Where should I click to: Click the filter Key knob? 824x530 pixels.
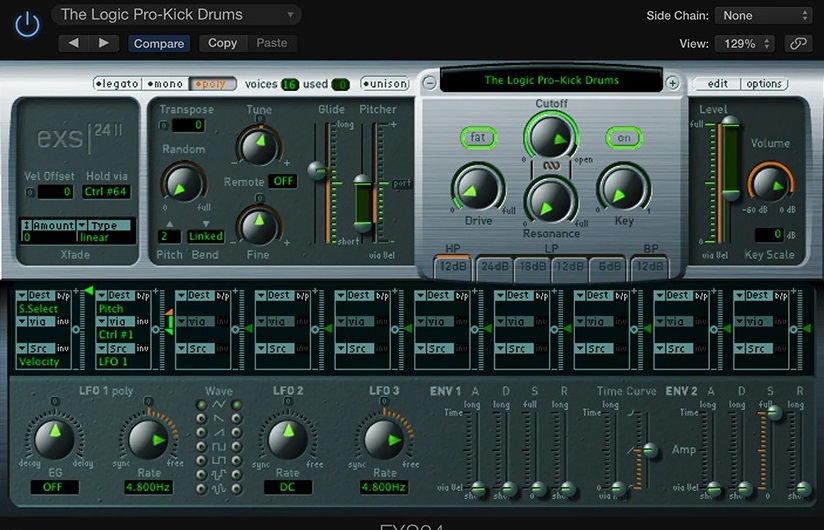pos(623,189)
